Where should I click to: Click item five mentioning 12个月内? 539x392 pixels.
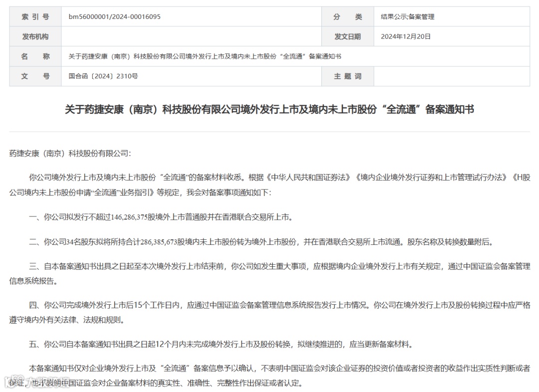point(221,344)
